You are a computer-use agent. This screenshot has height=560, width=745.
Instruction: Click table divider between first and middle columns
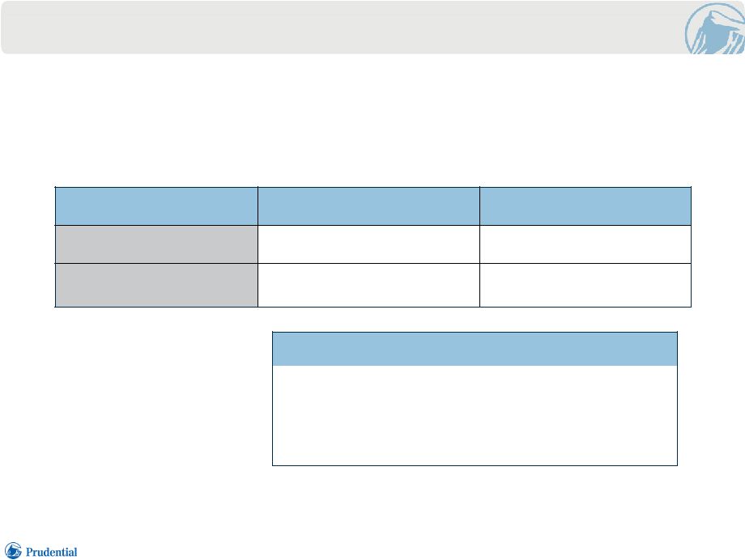(x=258, y=247)
